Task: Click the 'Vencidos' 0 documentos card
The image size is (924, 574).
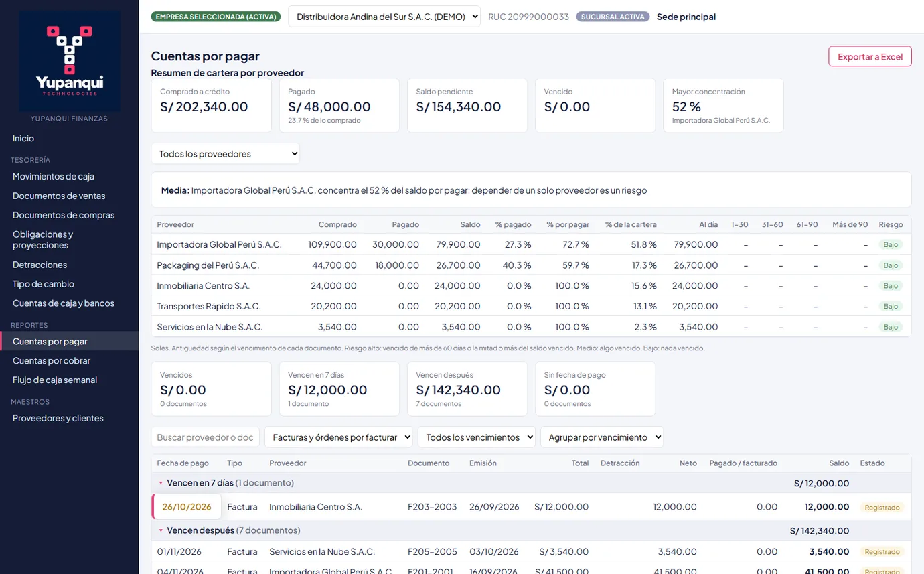Action: (x=212, y=389)
